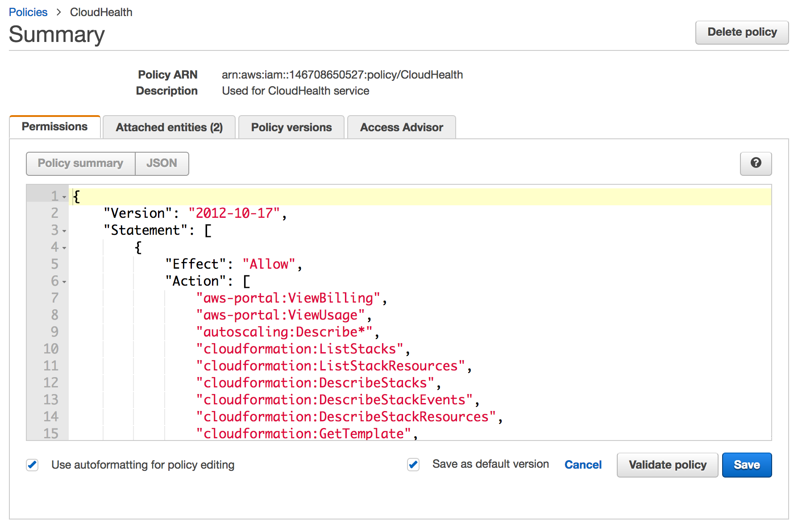Go to the Access Advisor tab
The width and height of the screenshot is (798, 532).
(401, 128)
